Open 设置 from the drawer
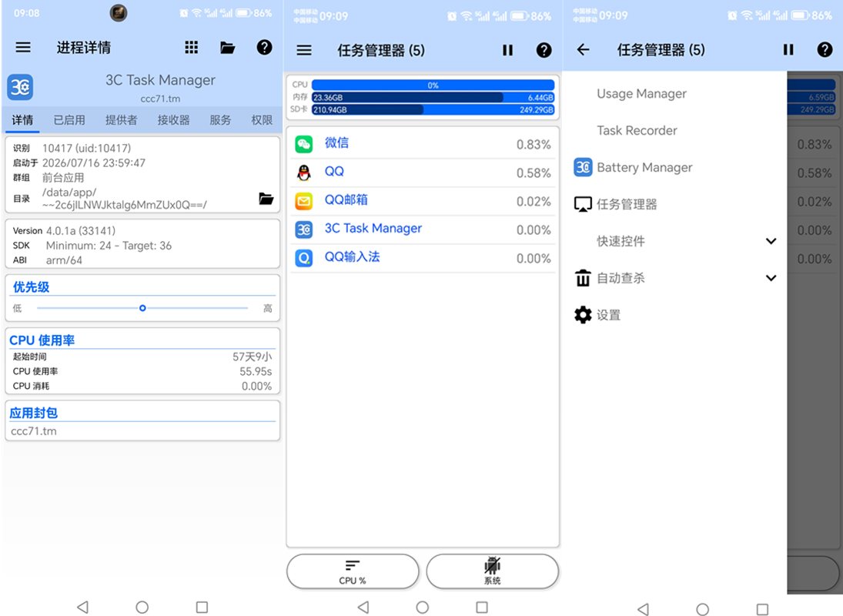The image size is (843, 616). pos(609,315)
